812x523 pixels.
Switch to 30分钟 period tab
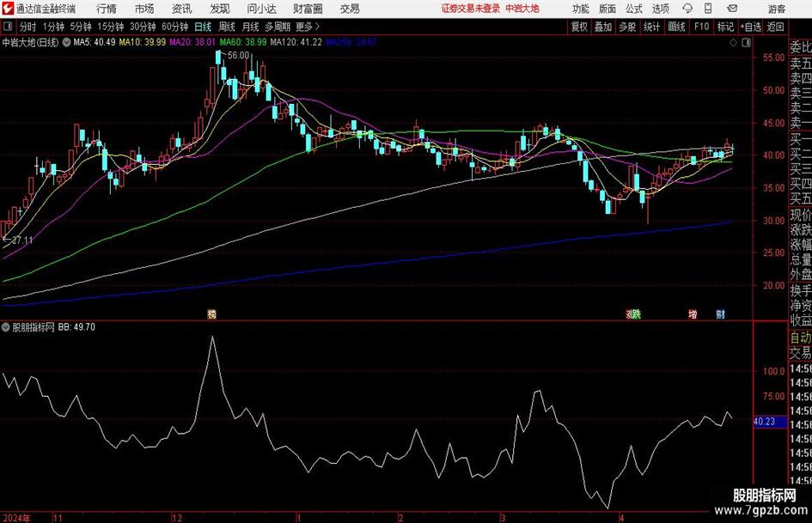tap(143, 27)
